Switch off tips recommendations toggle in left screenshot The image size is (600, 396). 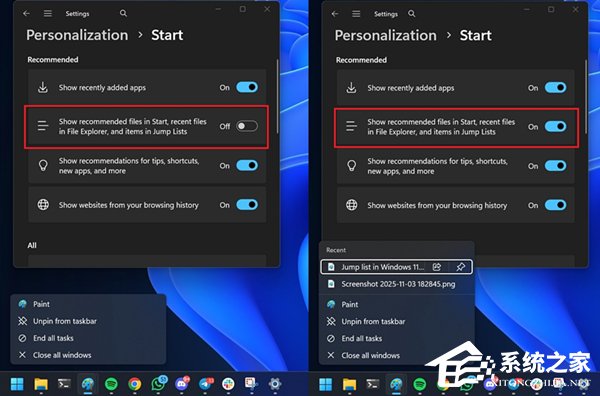247,165
